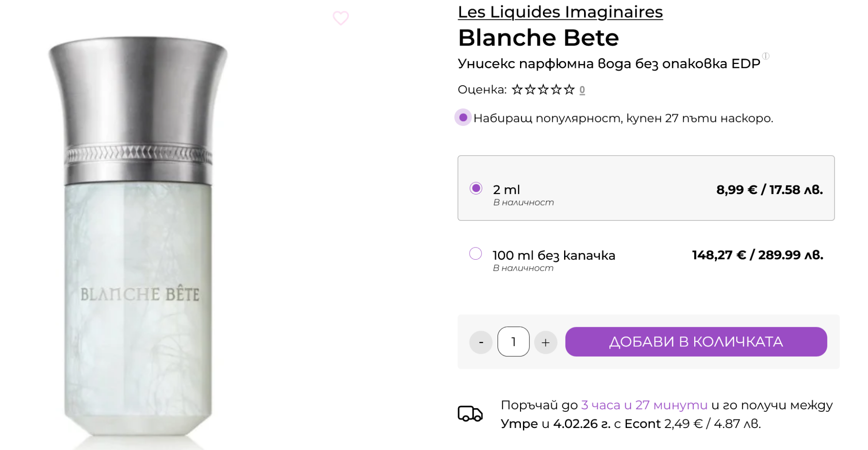
Task: Select the third rating star
Action: 543,90
